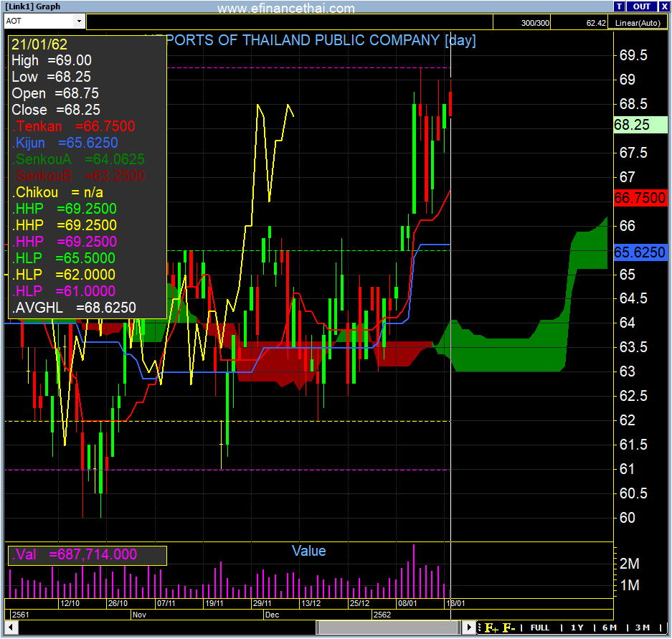Click the blue 65.6250 Kijun axis label

640,252
